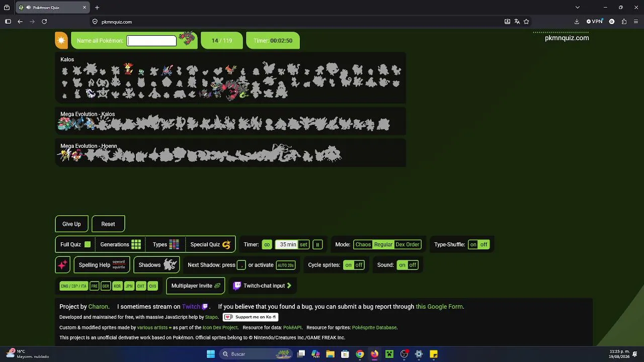This screenshot has width=644, height=362.
Task: Open the Generations quiz selection
Action: click(121, 245)
